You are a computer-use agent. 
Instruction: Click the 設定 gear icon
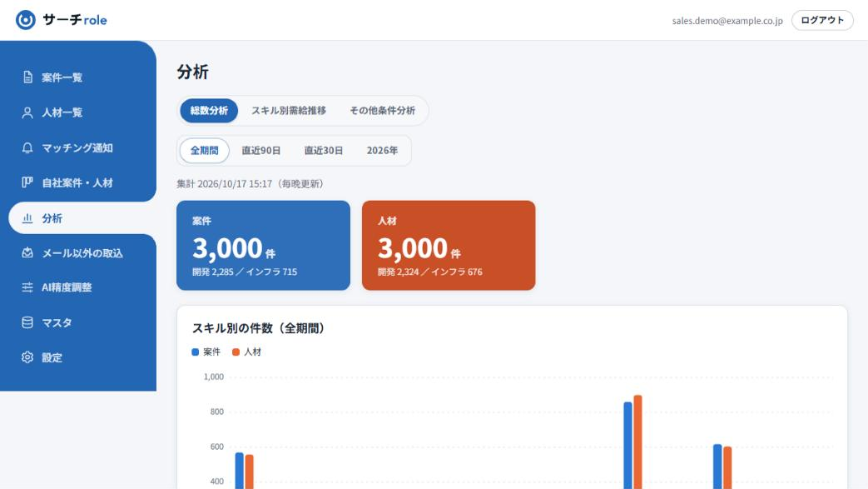[x=27, y=357]
